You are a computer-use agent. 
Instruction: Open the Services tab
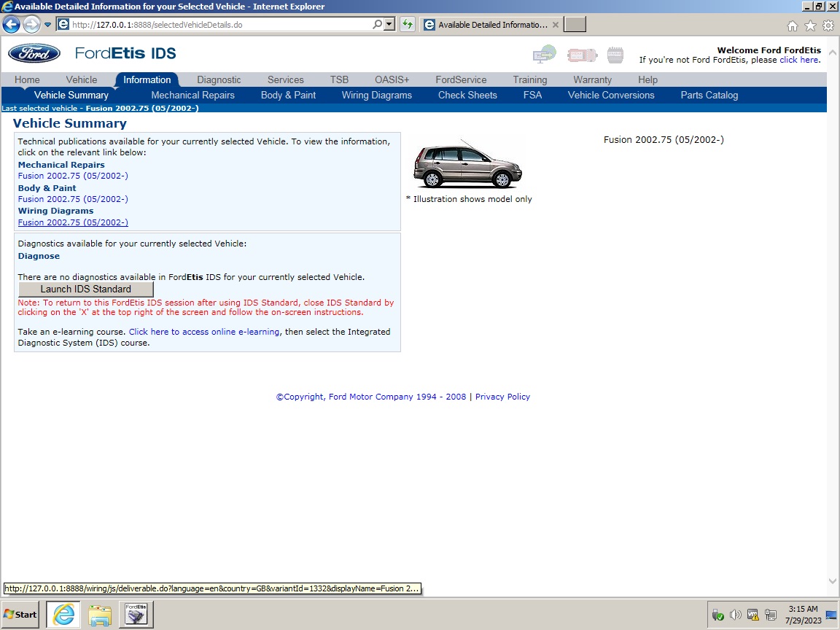(x=286, y=79)
